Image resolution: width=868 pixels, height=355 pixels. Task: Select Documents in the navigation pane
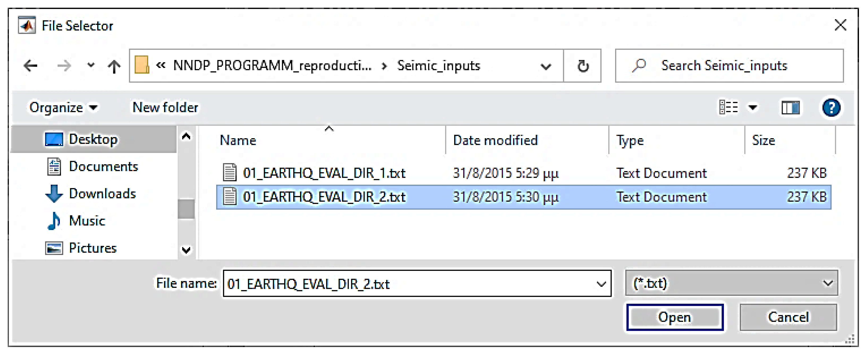[103, 167]
